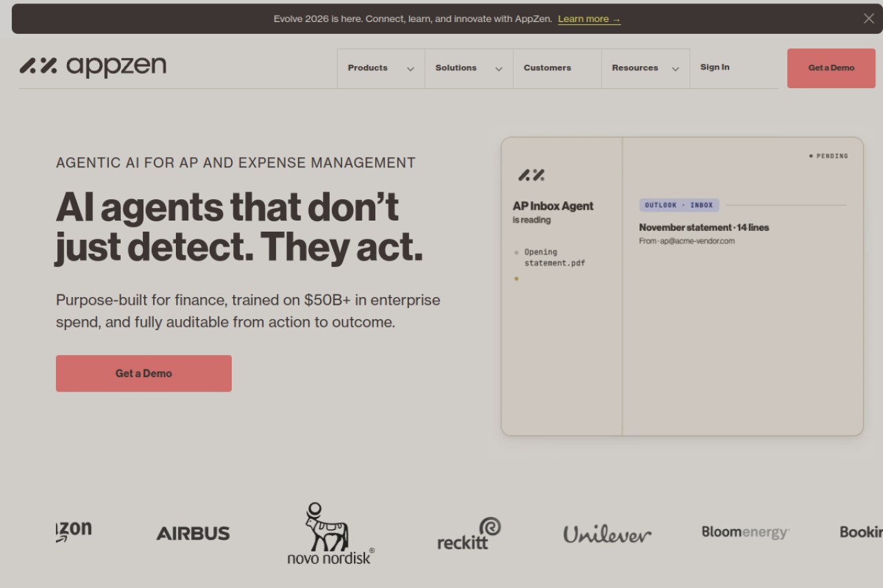Click the OUTLOOK · INBOX tag
This screenshot has height=588, width=883.
679,205
